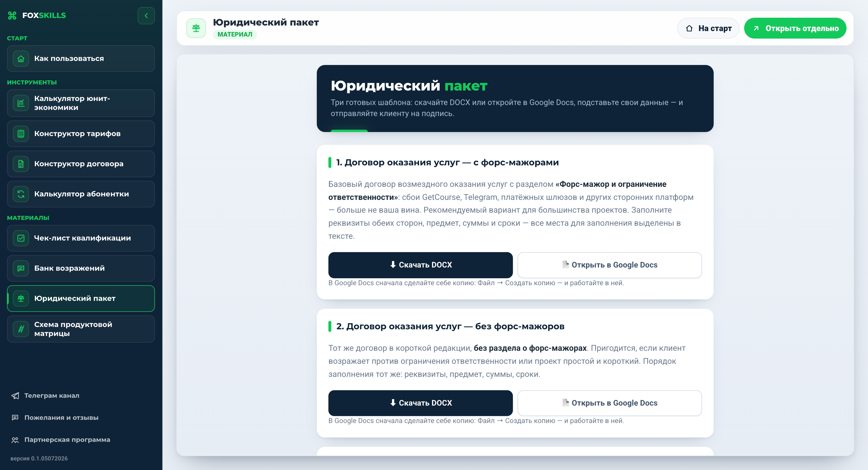This screenshot has height=470, width=868.
Task: Click the Telegram paper plane icon
Action: (15, 395)
